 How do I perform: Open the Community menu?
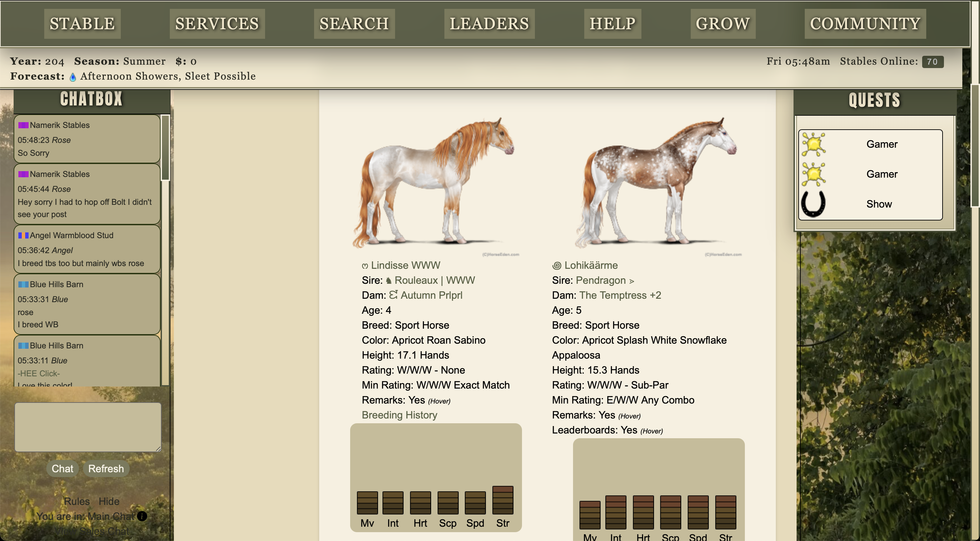coord(865,23)
